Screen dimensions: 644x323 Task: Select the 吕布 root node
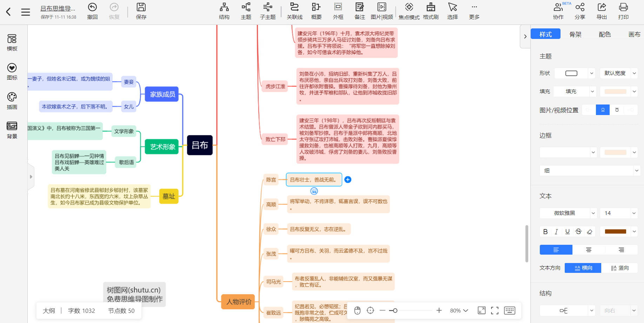(200, 145)
